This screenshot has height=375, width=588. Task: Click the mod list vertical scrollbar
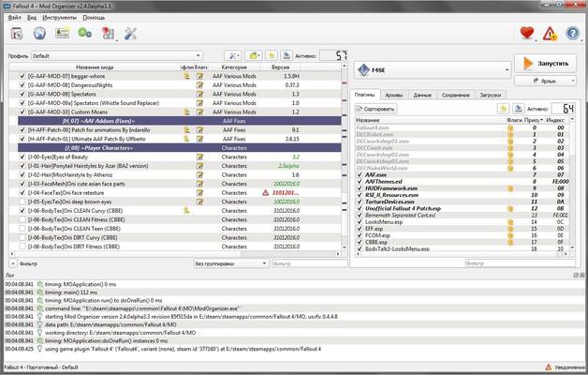pyautogui.click(x=345, y=157)
